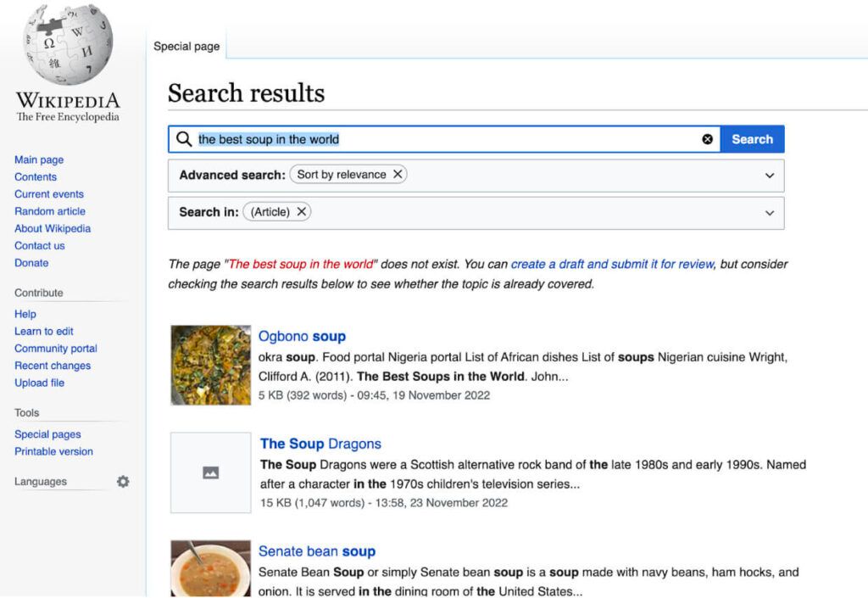Expand the 'Search in' namespaces chevron
This screenshot has height=598, width=868.
click(769, 213)
